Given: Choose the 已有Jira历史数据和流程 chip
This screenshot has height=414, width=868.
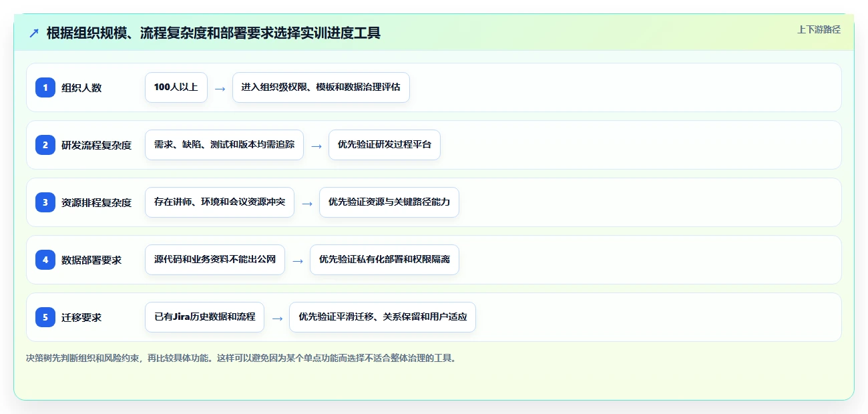Looking at the screenshot, I should [x=205, y=317].
